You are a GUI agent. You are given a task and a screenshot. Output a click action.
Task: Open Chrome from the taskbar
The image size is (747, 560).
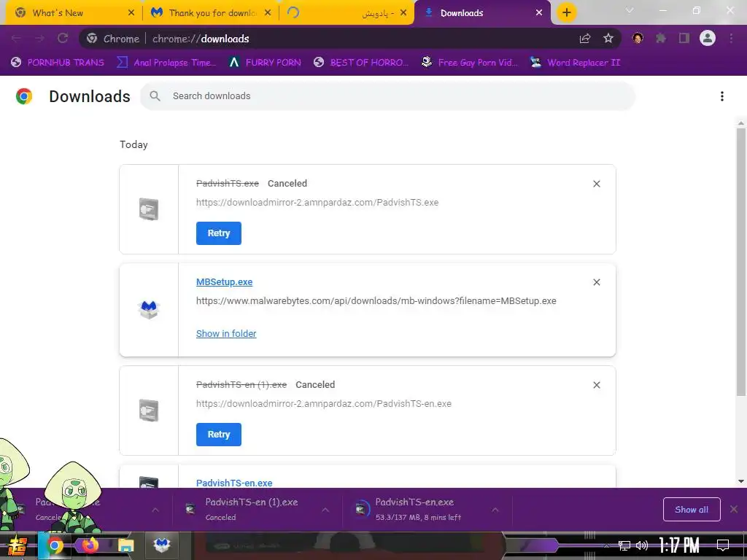click(55, 545)
